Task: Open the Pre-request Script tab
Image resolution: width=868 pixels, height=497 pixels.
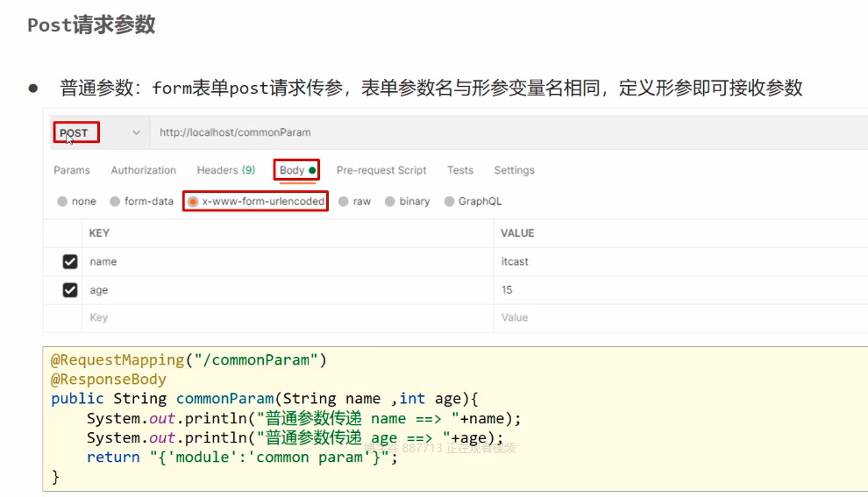Action: point(381,170)
